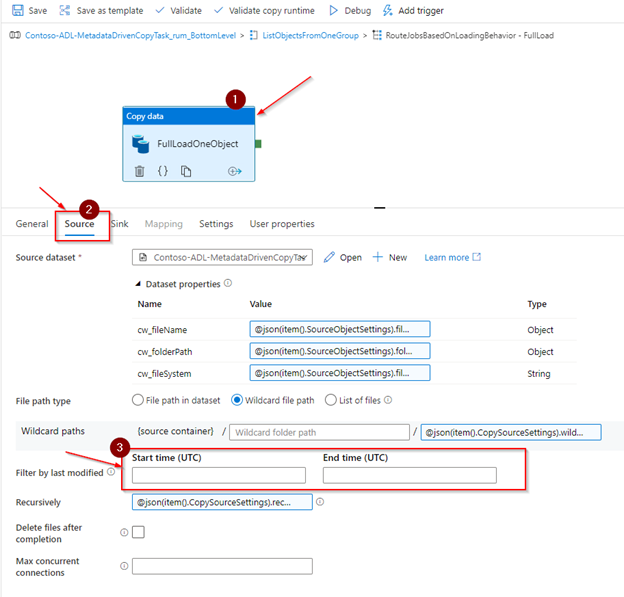Click the Copy data activity header
The height and width of the screenshot is (597, 624).
[189, 116]
